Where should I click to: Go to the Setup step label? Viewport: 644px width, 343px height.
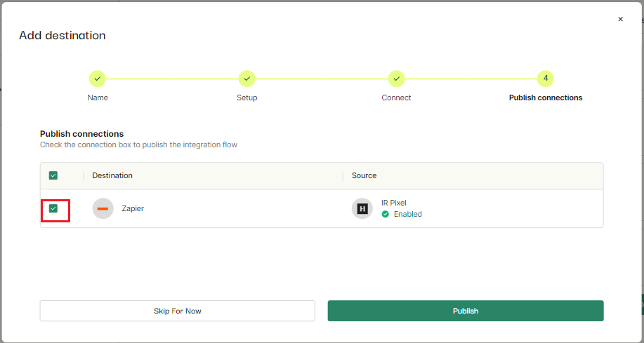click(247, 97)
